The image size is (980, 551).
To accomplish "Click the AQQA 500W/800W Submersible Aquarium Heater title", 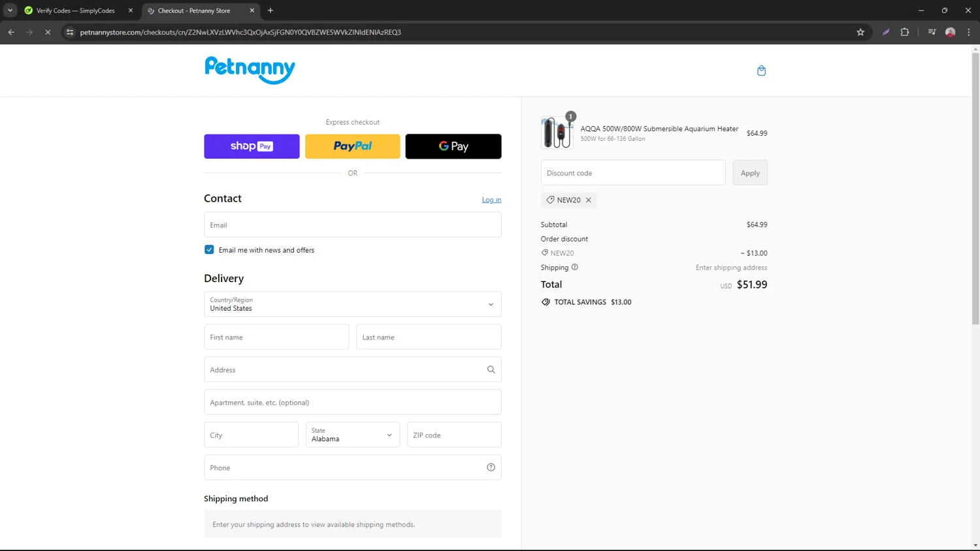I will point(659,129).
